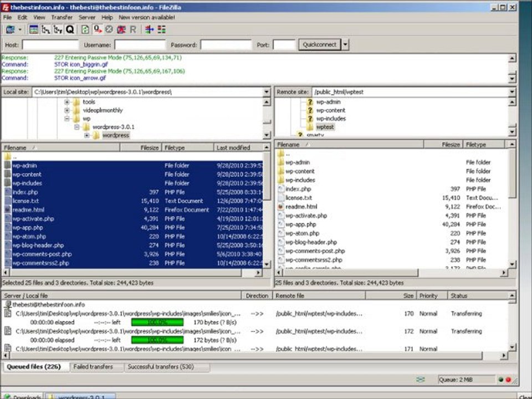Click the Refresh file lists icon

[x=86, y=29]
